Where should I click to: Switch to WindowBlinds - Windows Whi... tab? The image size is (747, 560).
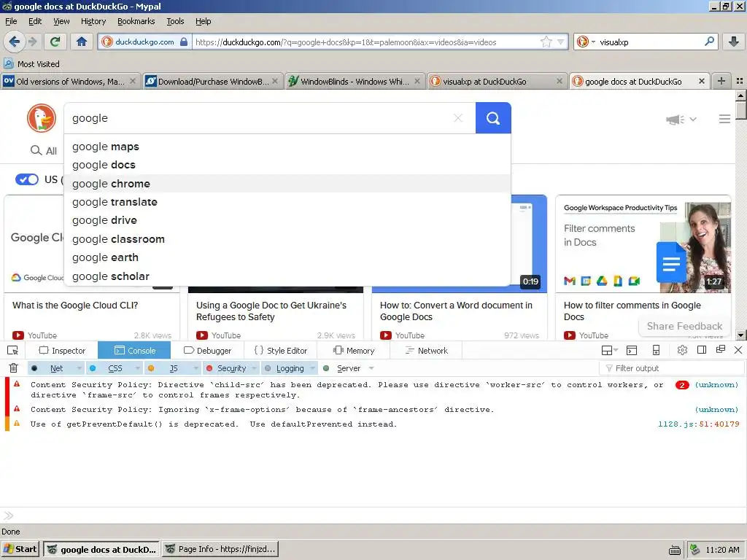coord(355,82)
